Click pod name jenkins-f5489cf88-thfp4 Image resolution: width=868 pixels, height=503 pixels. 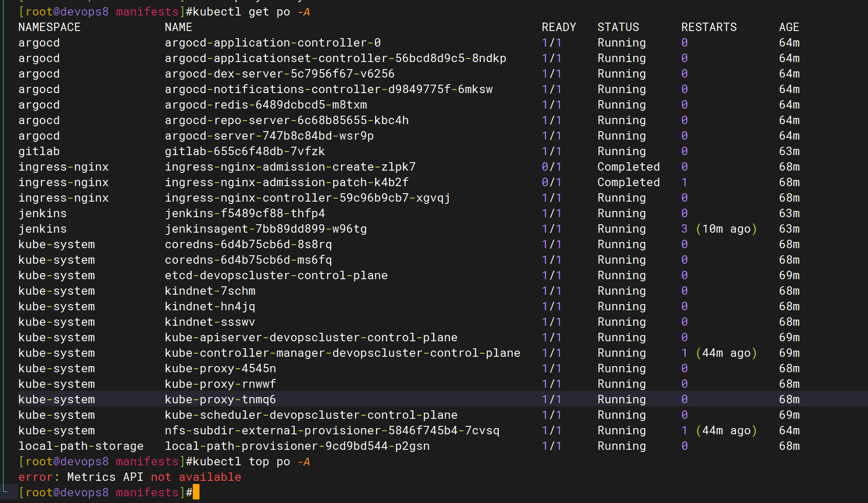click(245, 213)
